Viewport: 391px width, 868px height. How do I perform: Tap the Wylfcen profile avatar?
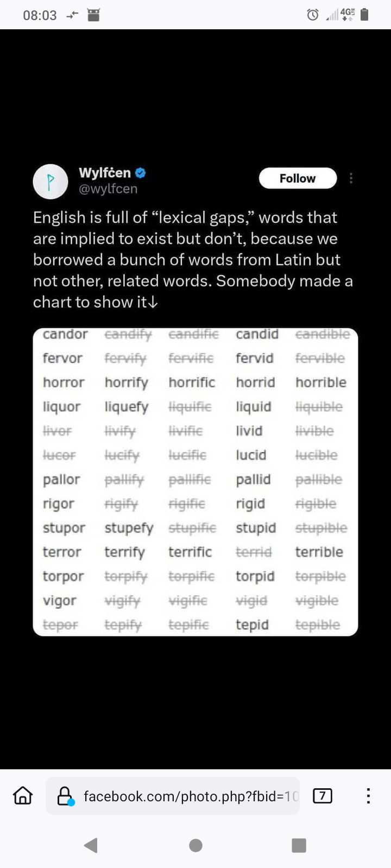[51, 182]
